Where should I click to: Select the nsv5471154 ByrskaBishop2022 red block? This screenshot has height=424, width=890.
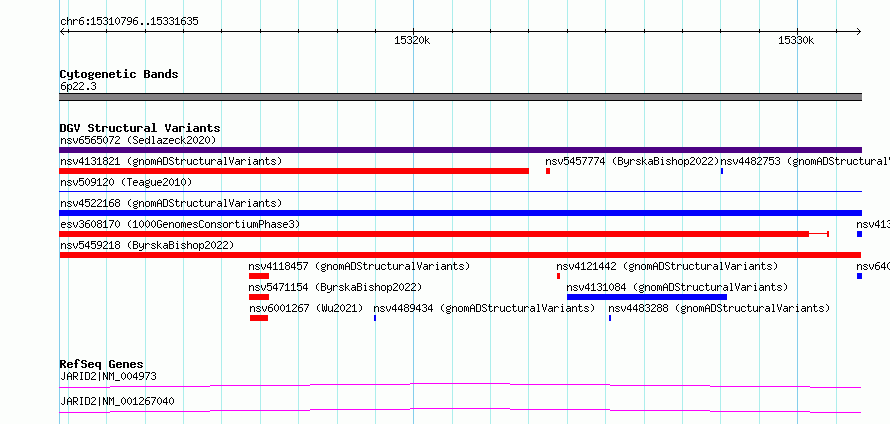259,297
